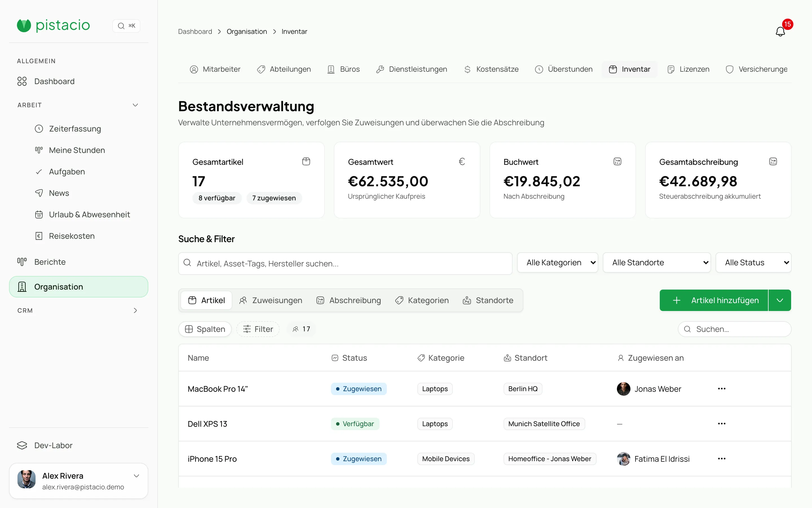Image resolution: width=812 pixels, height=508 pixels.
Task: Click the Artikel hinzufügen button
Action: 714,300
